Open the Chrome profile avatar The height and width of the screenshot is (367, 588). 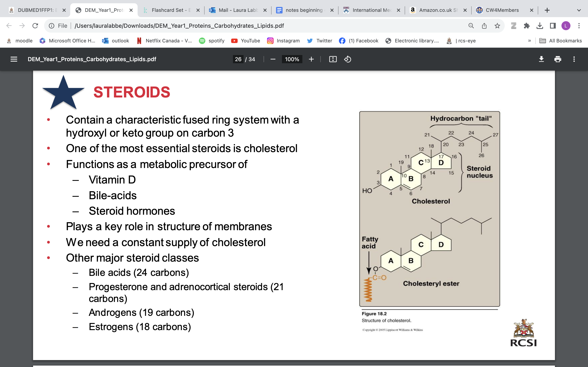(x=566, y=25)
